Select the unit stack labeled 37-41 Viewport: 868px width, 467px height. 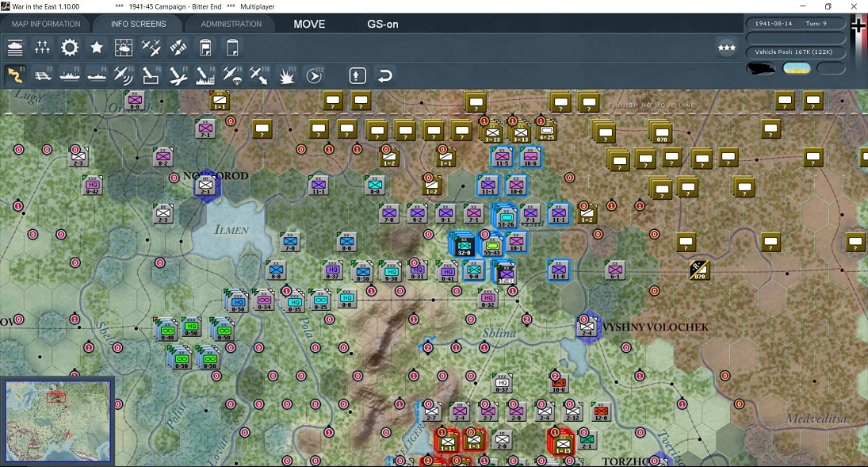[x=506, y=273]
